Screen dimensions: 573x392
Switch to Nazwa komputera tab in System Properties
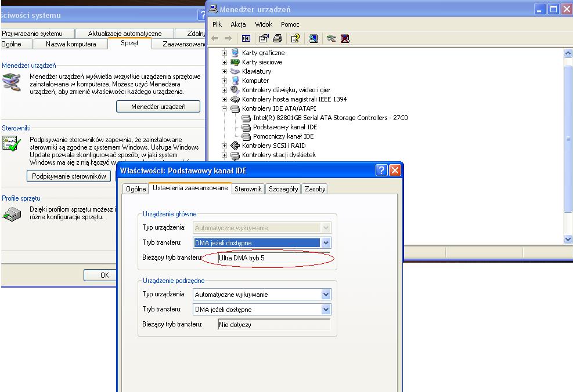tap(71, 44)
